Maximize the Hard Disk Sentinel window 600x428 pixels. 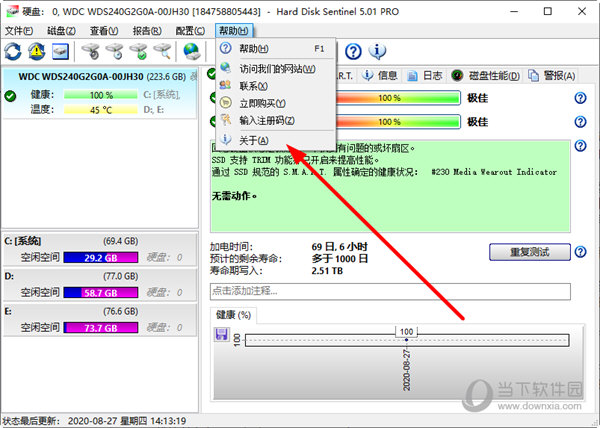click(x=548, y=11)
